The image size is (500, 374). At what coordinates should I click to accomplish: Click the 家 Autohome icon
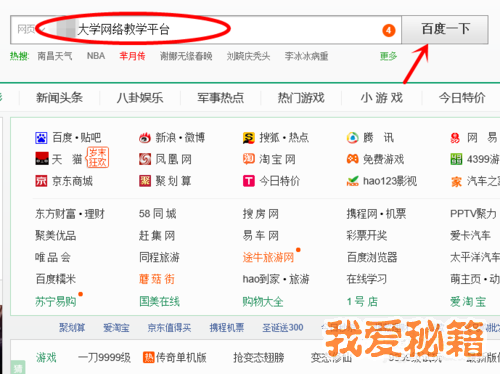pyautogui.click(x=456, y=182)
